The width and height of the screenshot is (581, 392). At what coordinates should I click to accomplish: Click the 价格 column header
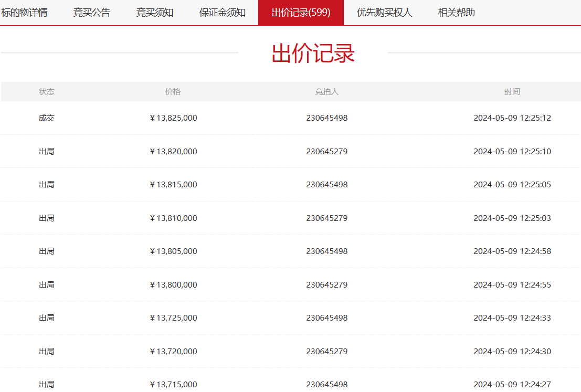tap(173, 91)
